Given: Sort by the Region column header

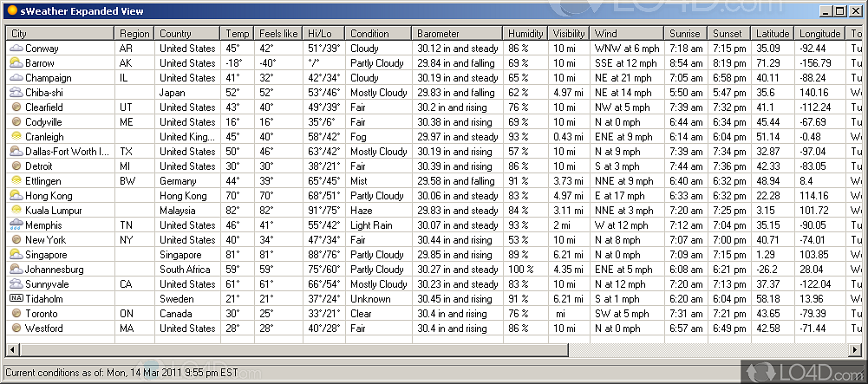Looking at the screenshot, I should tap(134, 33).
